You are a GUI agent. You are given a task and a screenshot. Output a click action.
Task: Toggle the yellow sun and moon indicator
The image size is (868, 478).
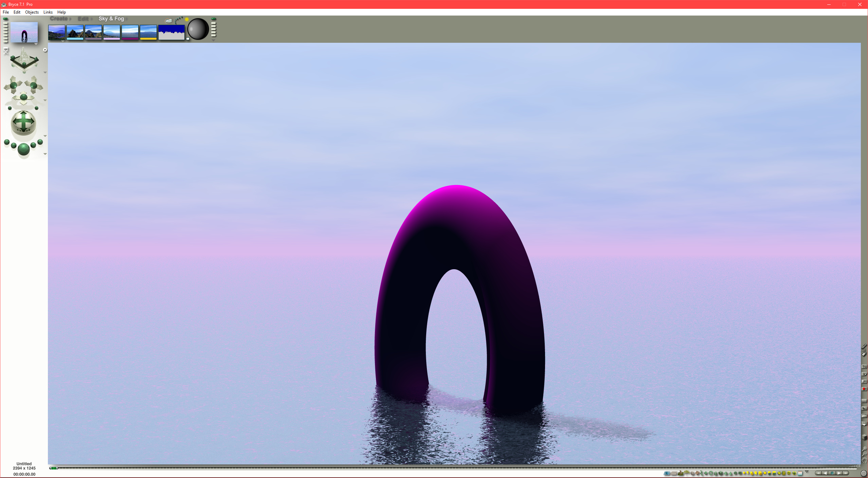[186, 19]
